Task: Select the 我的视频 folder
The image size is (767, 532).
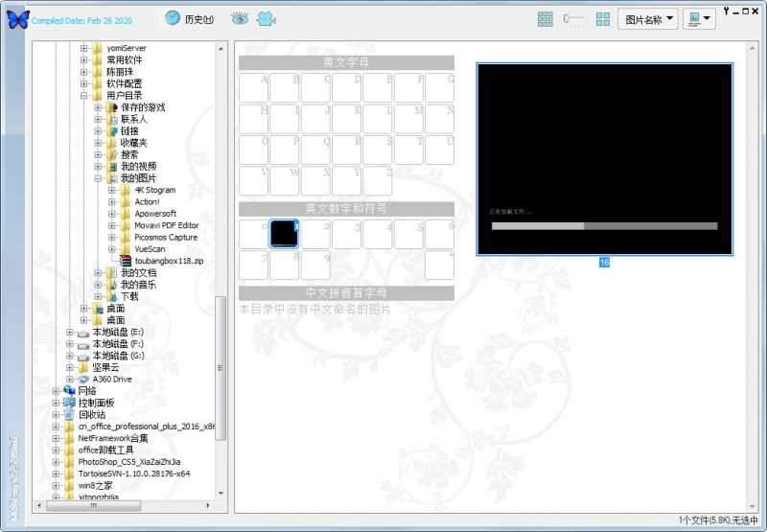Action: (138, 166)
